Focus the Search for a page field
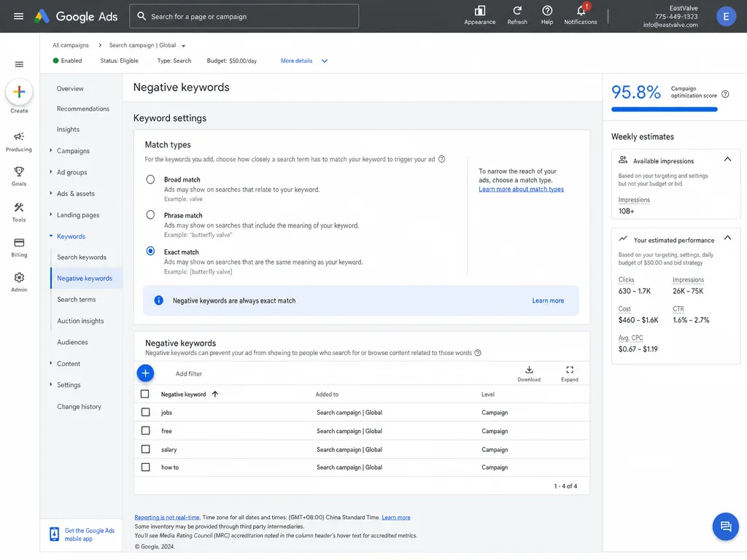The width and height of the screenshot is (747, 560). 244,16
